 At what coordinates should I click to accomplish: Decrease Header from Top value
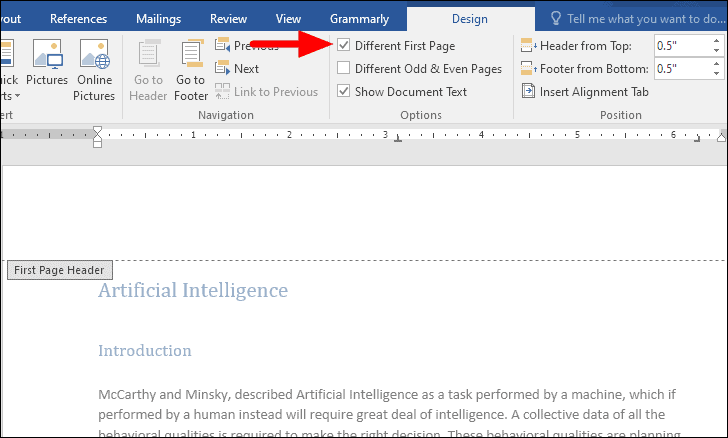click(x=716, y=50)
